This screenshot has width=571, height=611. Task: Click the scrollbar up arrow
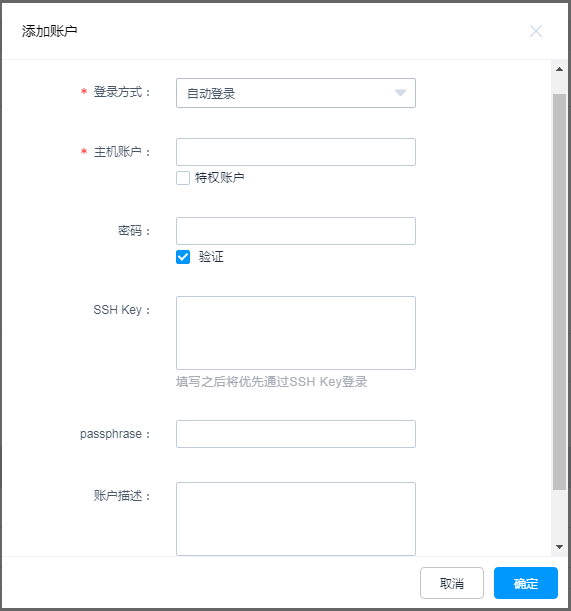click(x=559, y=69)
